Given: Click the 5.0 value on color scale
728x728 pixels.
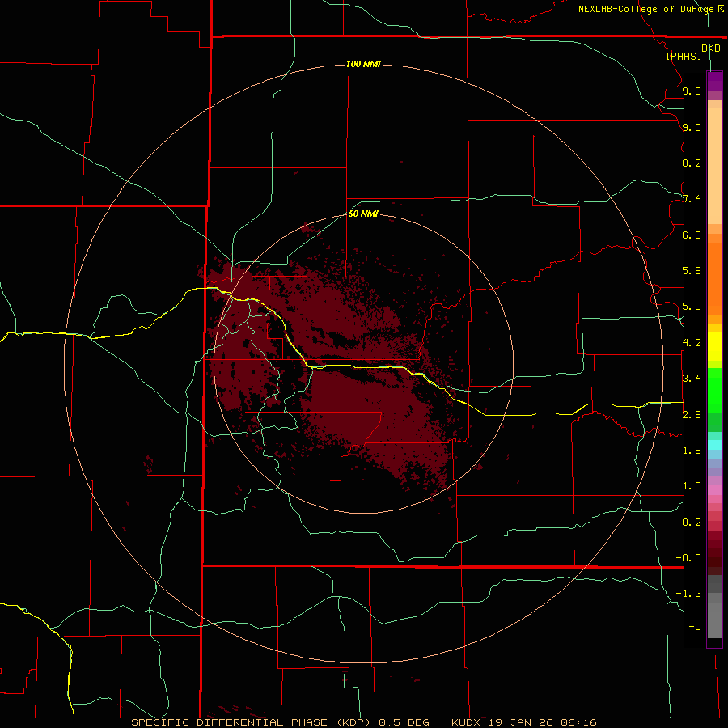Looking at the screenshot, I should tap(692, 307).
